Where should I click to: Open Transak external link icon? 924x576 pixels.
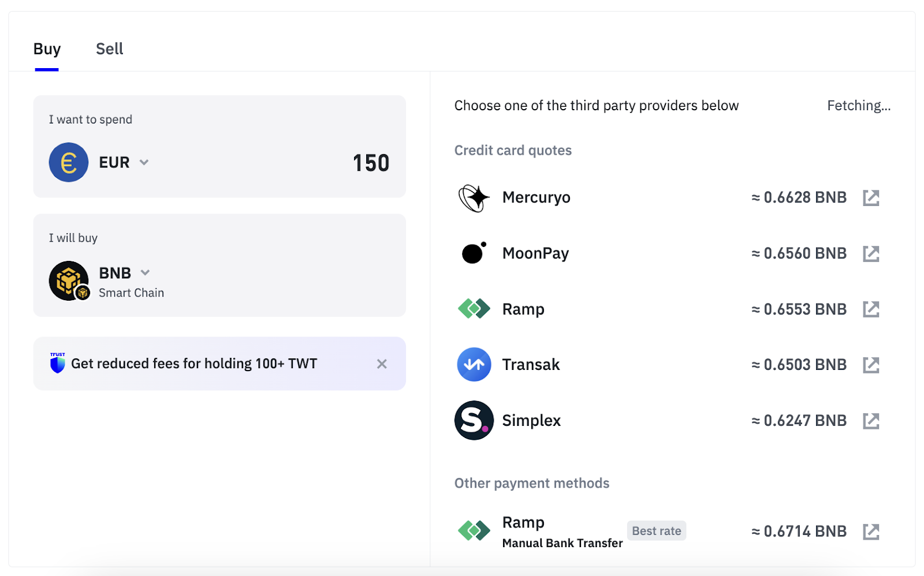tap(871, 365)
